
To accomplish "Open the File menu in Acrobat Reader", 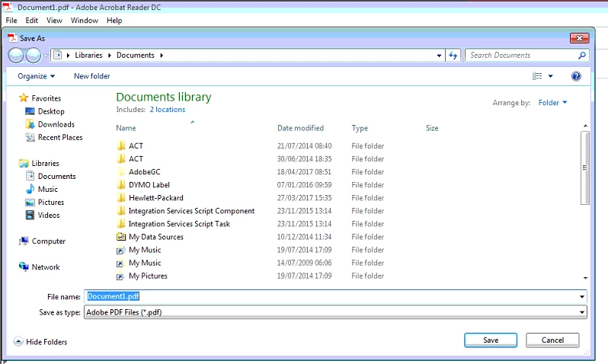I will point(11,20).
